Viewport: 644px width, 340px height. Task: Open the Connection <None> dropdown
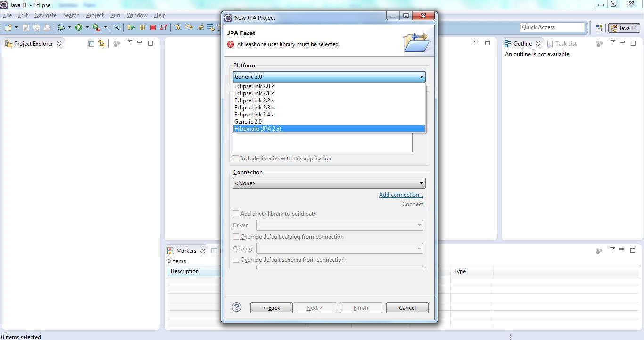(x=329, y=183)
